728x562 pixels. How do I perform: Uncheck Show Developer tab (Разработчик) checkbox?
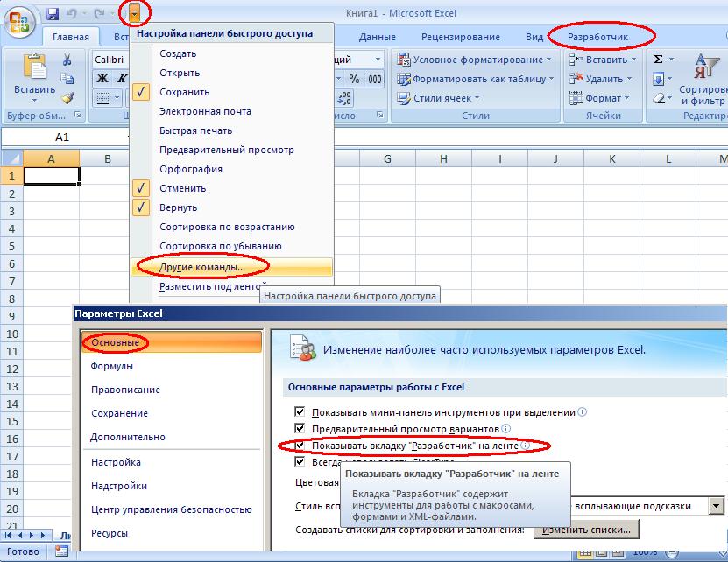click(x=300, y=446)
